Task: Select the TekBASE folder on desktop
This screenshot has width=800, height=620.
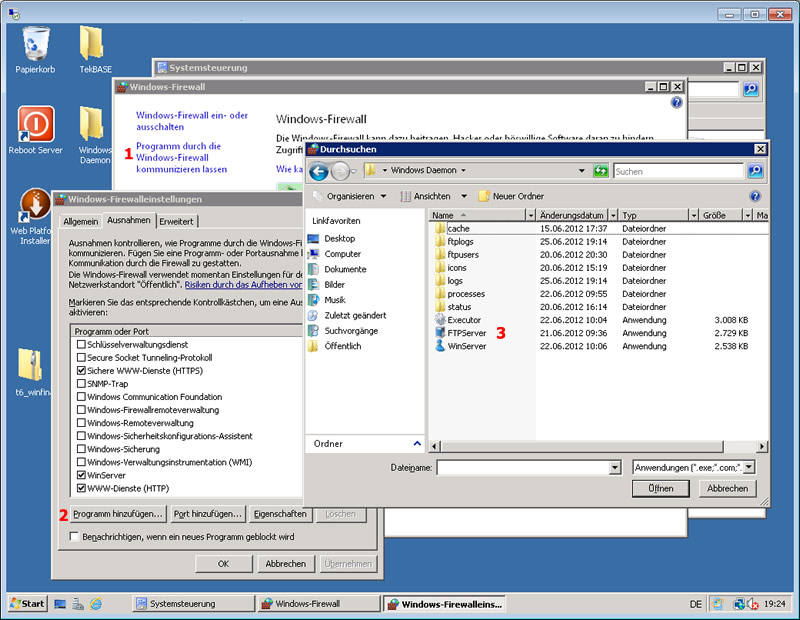Action: pos(95,48)
